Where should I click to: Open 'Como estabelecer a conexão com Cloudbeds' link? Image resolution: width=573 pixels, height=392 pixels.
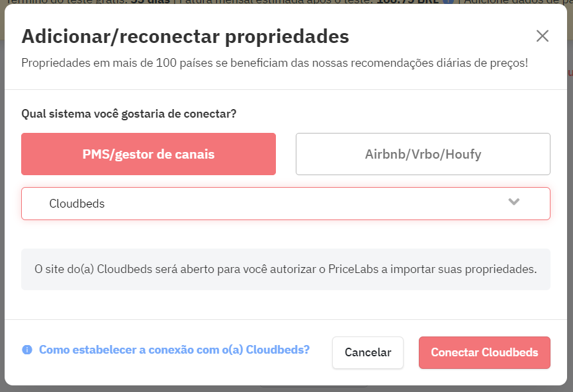click(174, 350)
